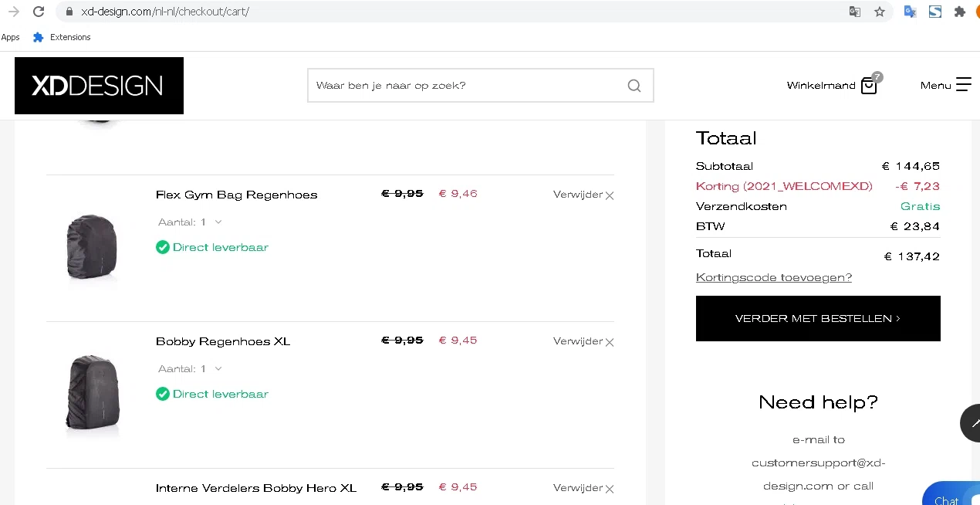Click the Need help? heading
The image size is (980, 505).
818,402
